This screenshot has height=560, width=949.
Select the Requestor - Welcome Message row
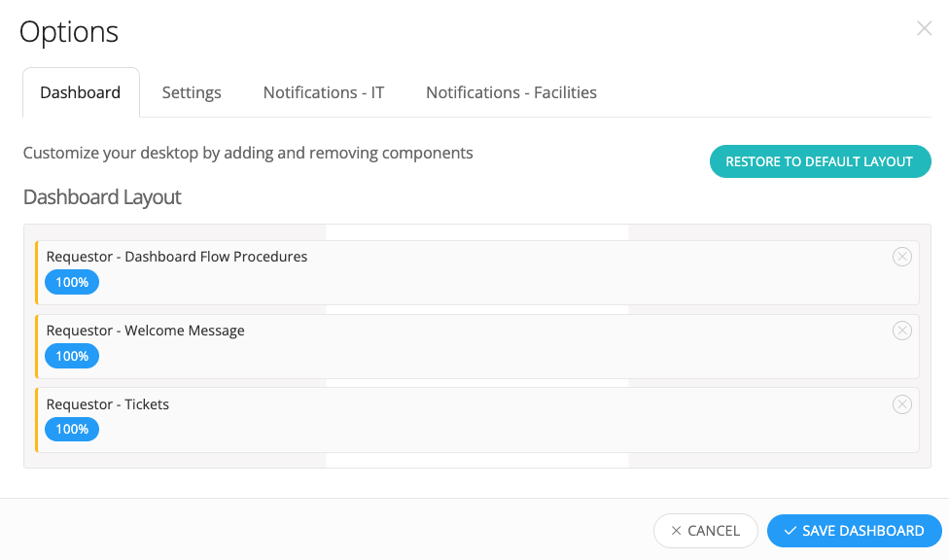click(x=476, y=346)
